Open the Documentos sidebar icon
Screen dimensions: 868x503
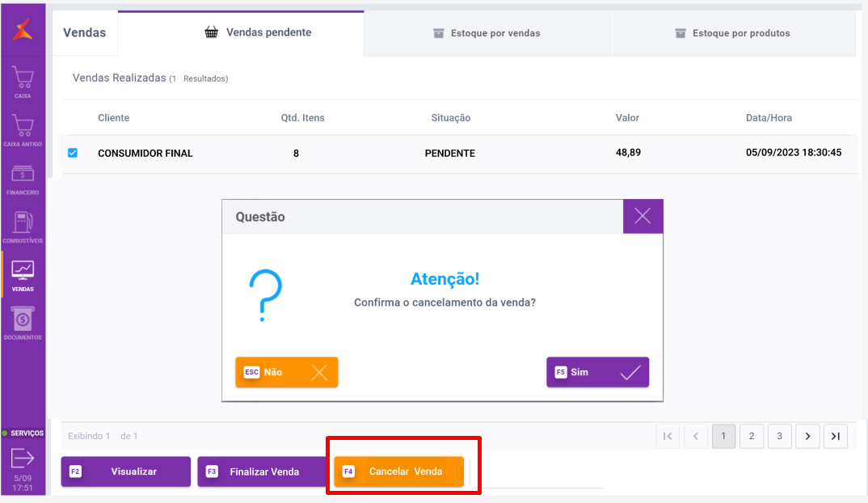pos(23,319)
